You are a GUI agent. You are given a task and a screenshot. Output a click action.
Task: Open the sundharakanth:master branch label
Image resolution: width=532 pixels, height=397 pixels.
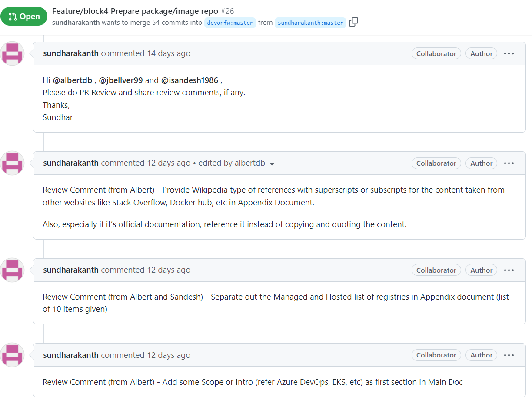coord(310,23)
